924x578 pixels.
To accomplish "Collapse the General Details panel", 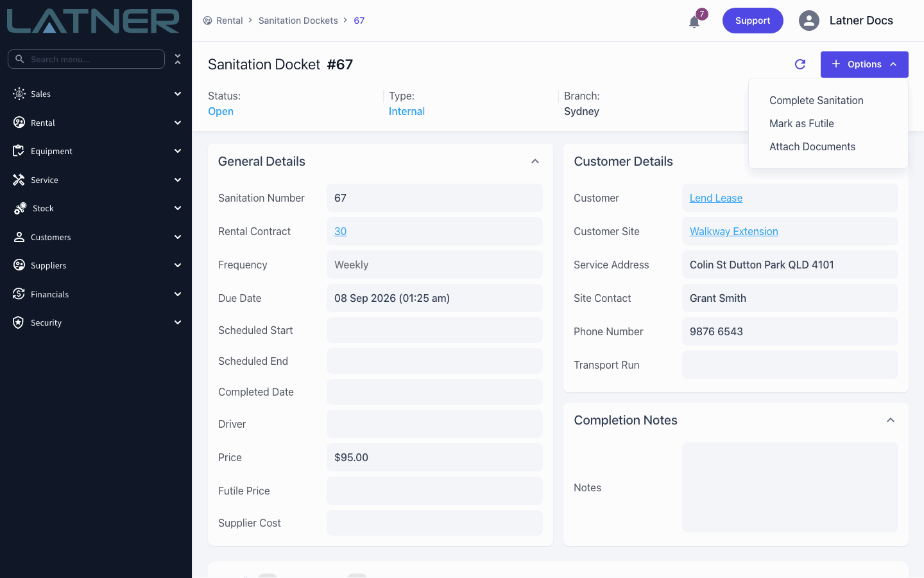I will tap(535, 161).
